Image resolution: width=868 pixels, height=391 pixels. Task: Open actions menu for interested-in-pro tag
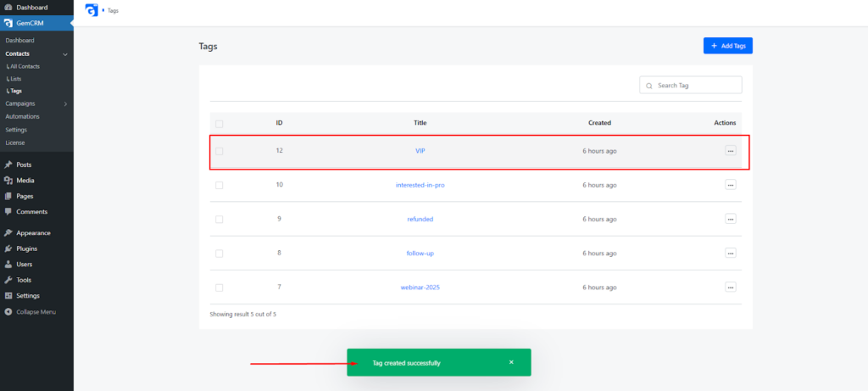tap(730, 185)
